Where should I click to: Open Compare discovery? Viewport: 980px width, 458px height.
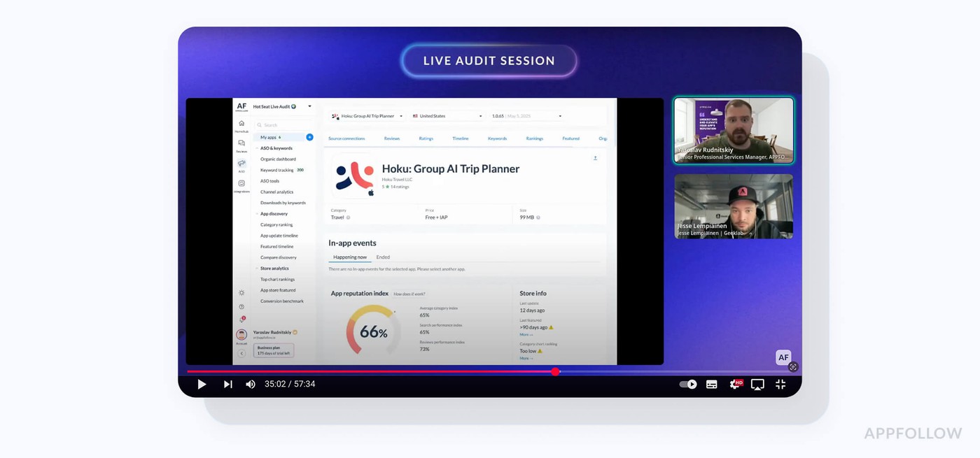click(x=279, y=257)
